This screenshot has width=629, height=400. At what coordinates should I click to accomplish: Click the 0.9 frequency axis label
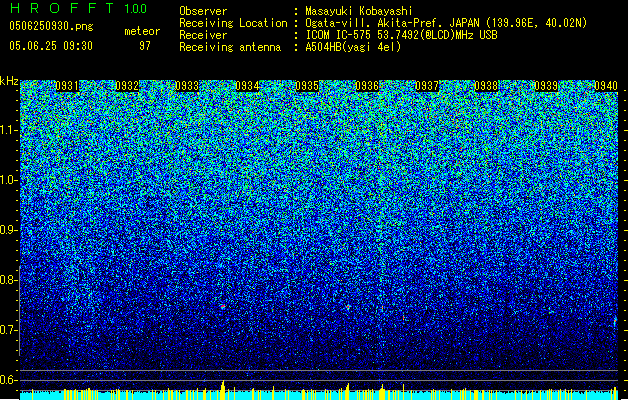(x=9, y=230)
